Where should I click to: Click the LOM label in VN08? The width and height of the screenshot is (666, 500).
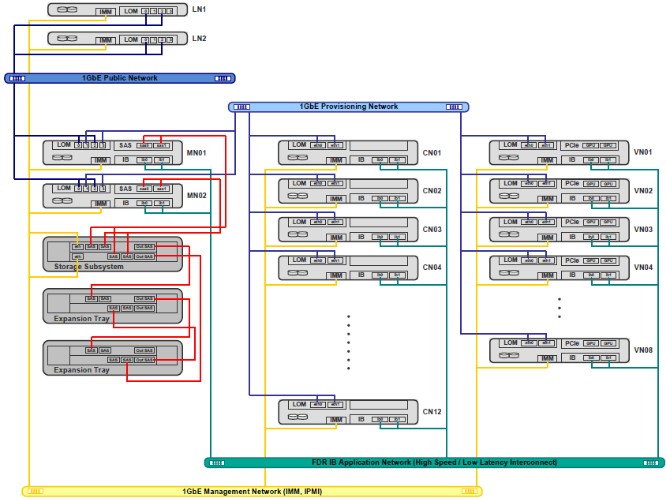510,342
